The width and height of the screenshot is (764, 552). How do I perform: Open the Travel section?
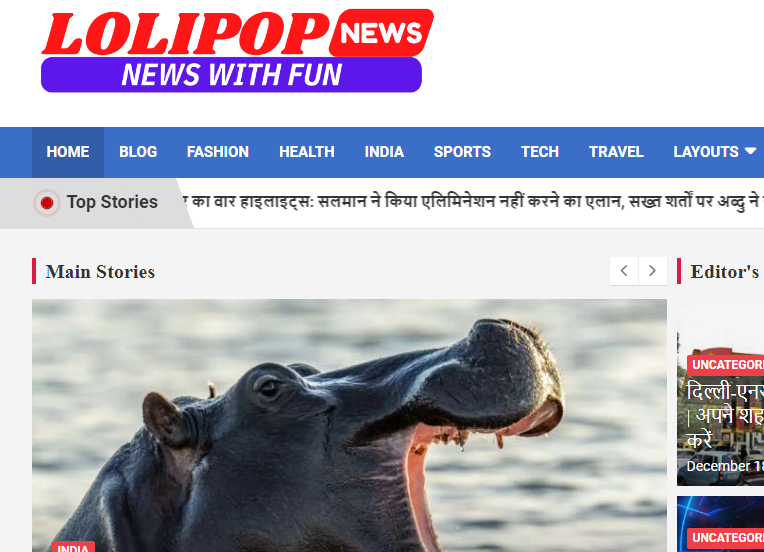[616, 152]
